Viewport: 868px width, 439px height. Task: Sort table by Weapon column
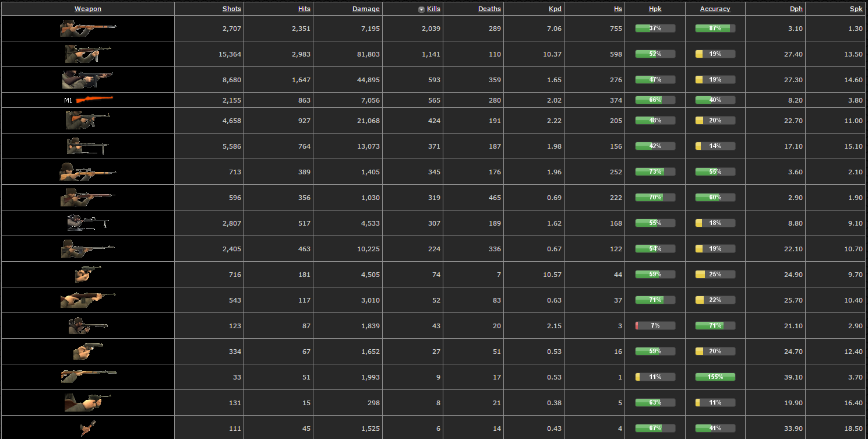coord(88,9)
